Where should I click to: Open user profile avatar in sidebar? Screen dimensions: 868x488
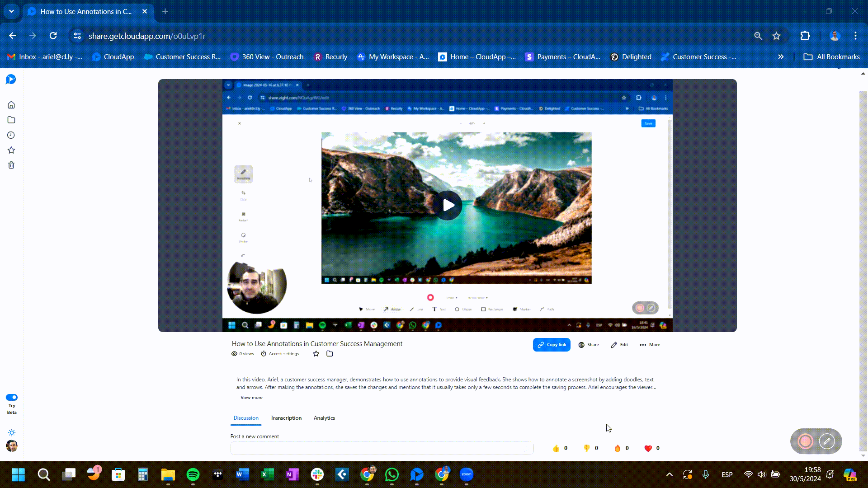(x=12, y=446)
